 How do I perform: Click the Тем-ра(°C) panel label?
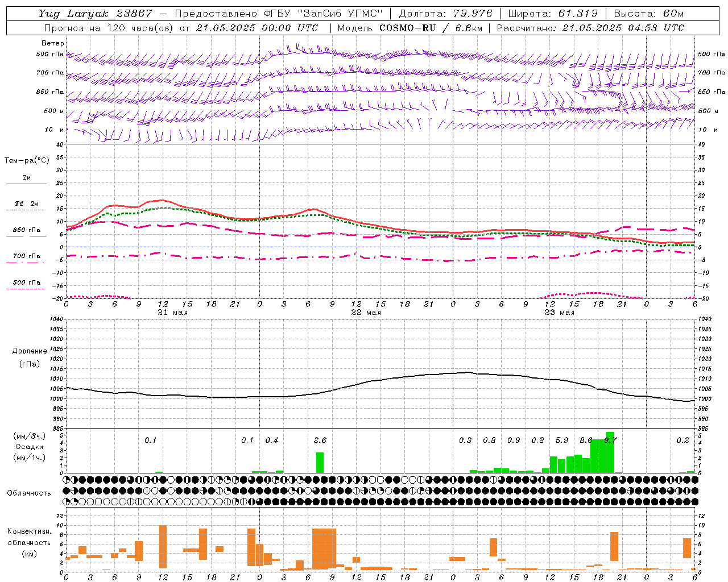(27, 161)
